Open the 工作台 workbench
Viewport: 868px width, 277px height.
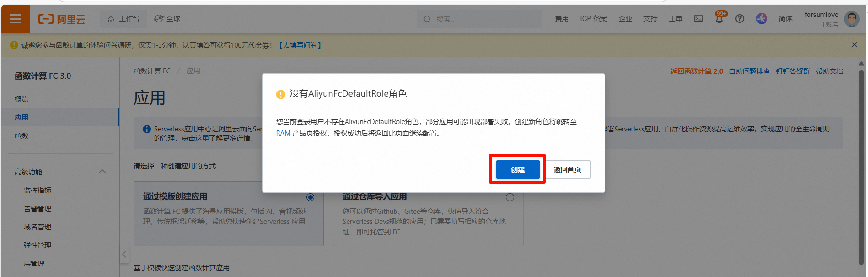[x=123, y=19]
